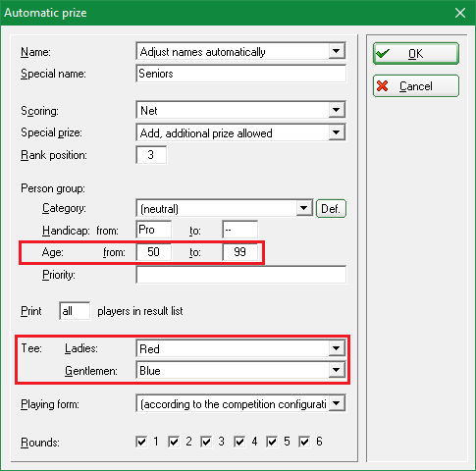Open the Gentlemen tee dropdown

337,370
